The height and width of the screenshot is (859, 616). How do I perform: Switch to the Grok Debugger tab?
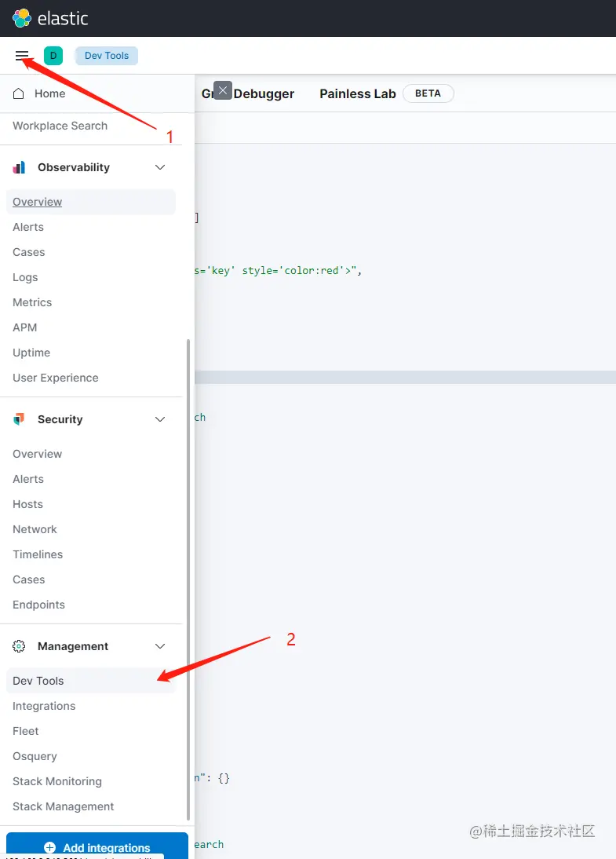tap(248, 93)
